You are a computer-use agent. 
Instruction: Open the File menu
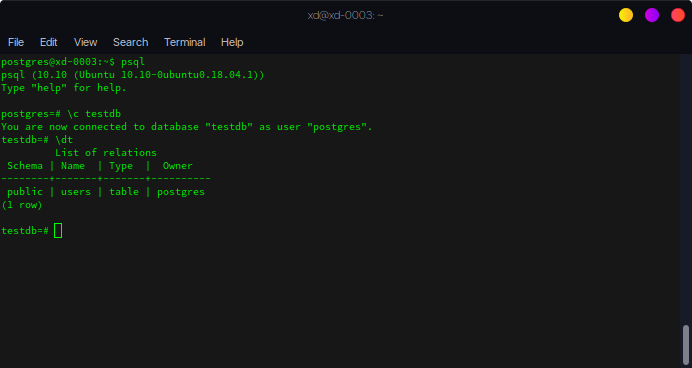click(x=16, y=42)
